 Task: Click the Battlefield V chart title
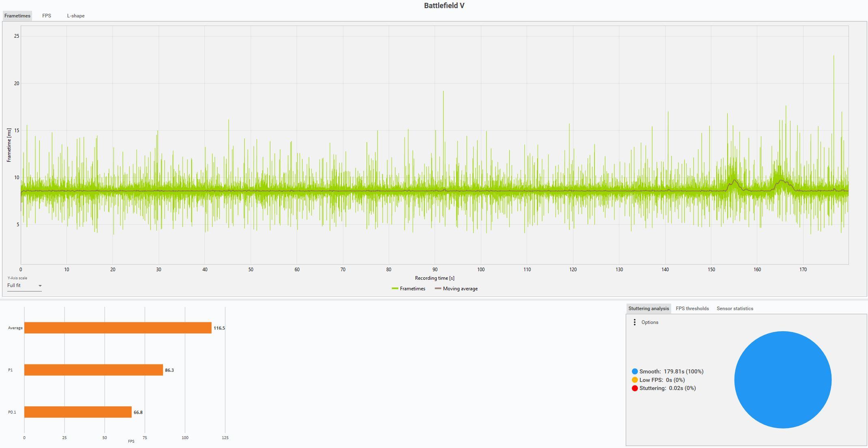pos(444,6)
